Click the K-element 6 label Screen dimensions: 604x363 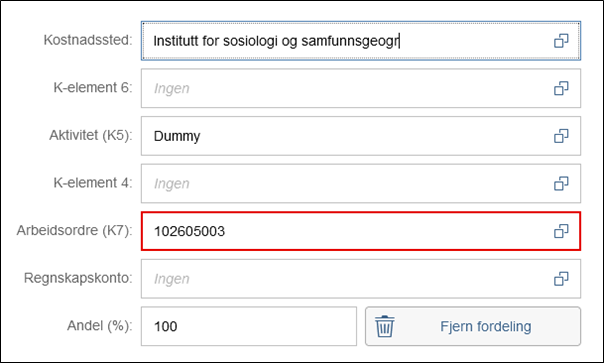93,87
